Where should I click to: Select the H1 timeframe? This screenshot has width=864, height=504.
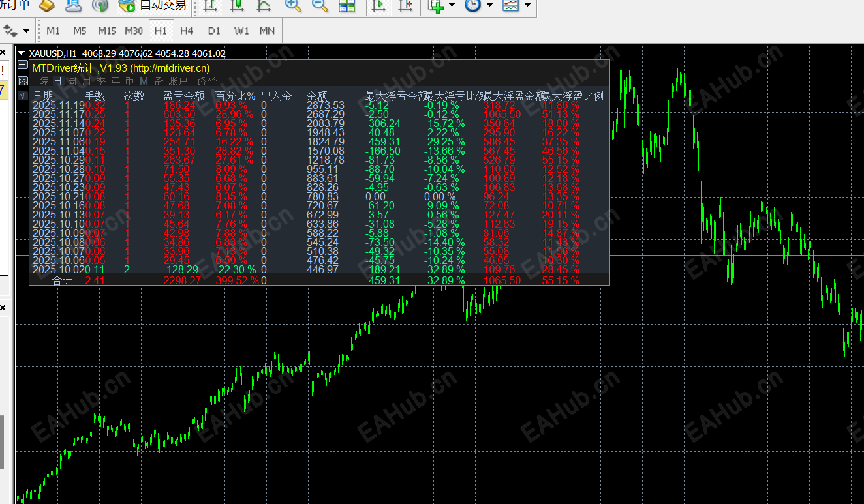pyautogui.click(x=161, y=31)
